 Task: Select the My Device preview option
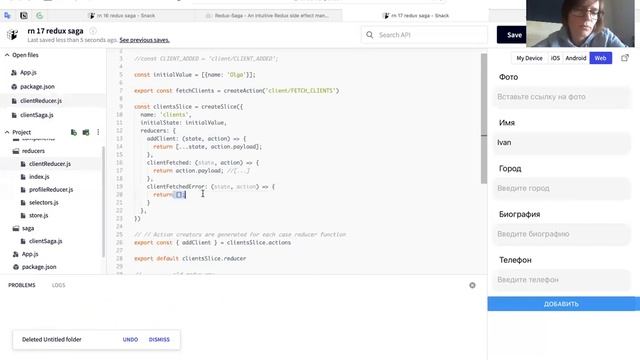pos(529,58)
